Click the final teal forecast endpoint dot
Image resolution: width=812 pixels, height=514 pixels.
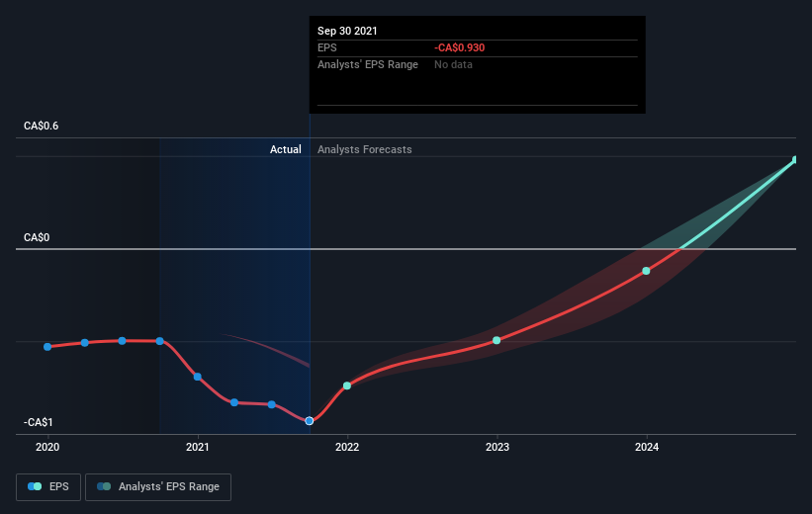pyautogui.click(x=795, y=160)
